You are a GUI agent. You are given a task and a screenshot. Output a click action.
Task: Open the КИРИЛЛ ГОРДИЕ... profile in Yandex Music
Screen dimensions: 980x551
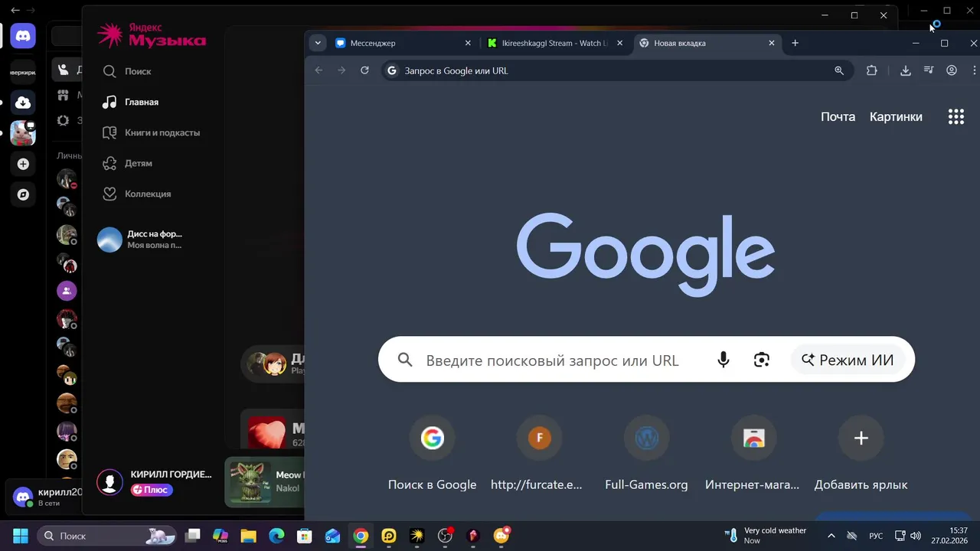pos(154,481)
